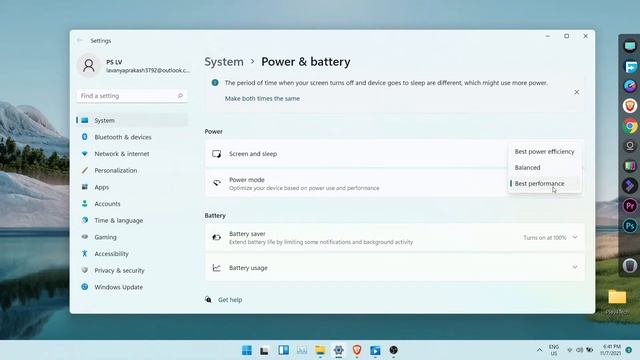The height and width of the screenshot is (360, 640).
Task: Show hidden system tray icons
Action: 539,350
